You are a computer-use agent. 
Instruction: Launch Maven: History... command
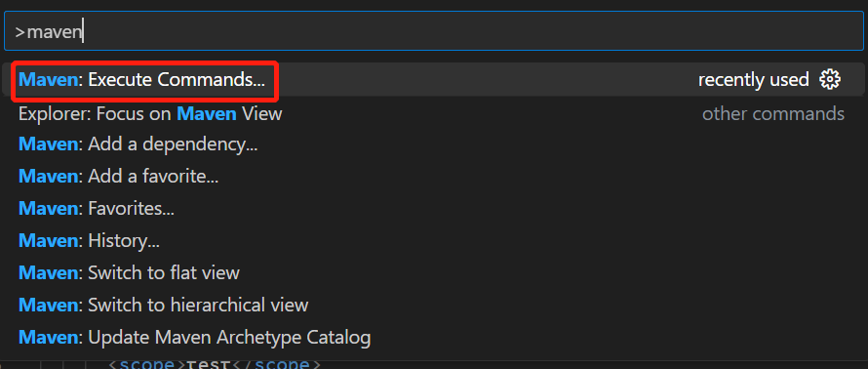[434, 241]
